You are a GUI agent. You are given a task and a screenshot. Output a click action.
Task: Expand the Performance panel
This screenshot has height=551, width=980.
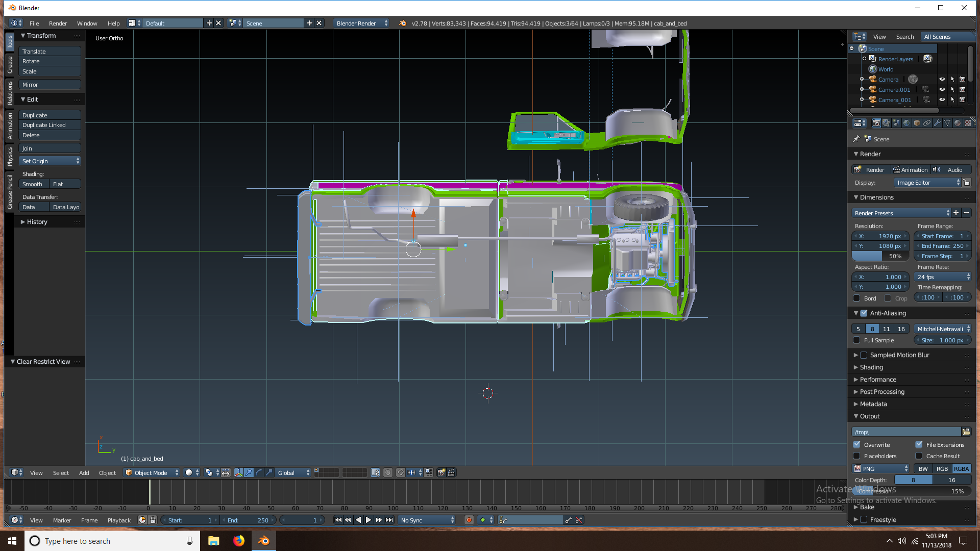(x=878, y=379)
